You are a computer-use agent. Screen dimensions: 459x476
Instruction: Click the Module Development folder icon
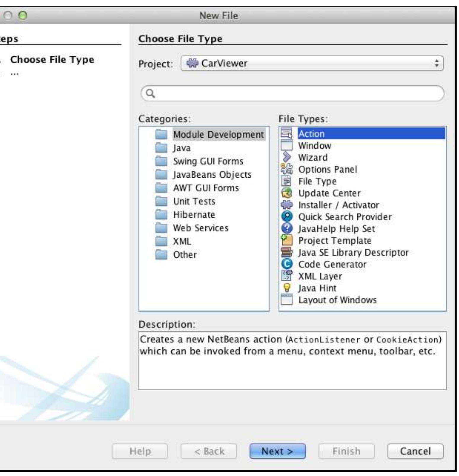[x=161, y=134]
